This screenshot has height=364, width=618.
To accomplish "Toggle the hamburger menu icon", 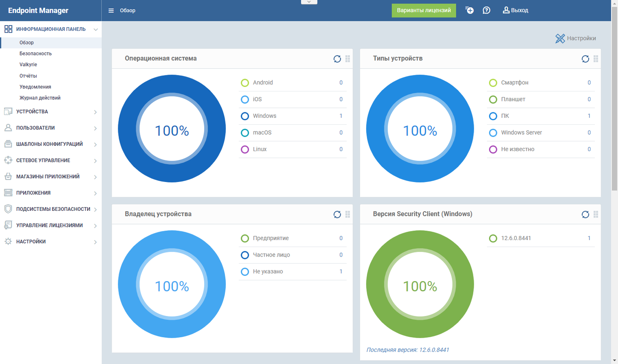I will [x=111, y=11].
